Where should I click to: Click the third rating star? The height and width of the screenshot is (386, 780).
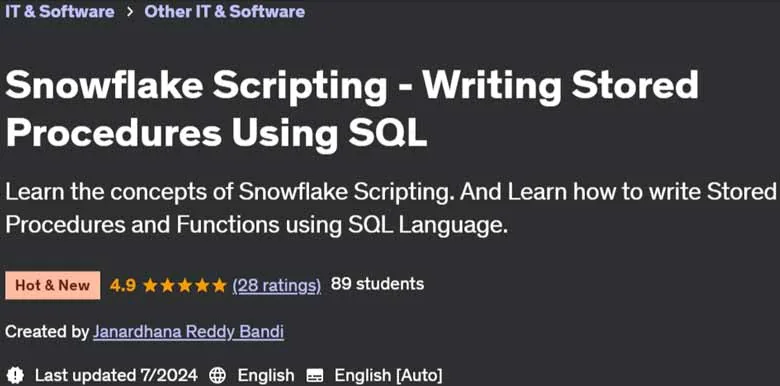pos(185,285)
